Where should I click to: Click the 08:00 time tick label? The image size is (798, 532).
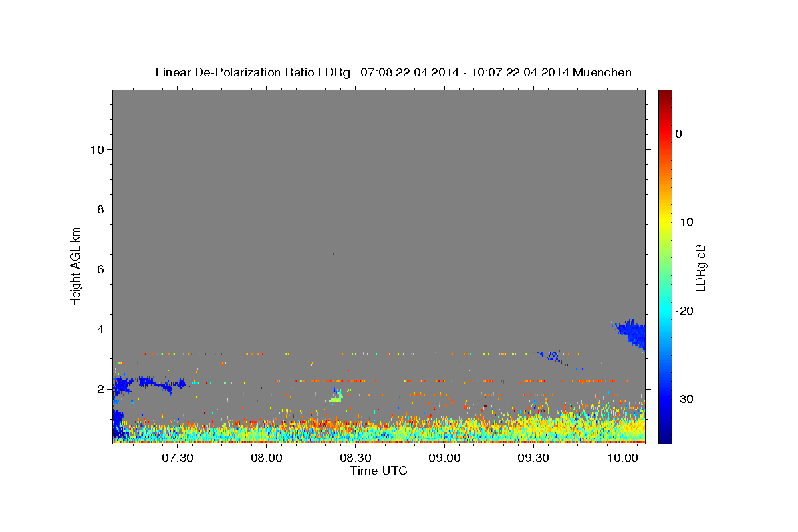(x=267, y=458)
